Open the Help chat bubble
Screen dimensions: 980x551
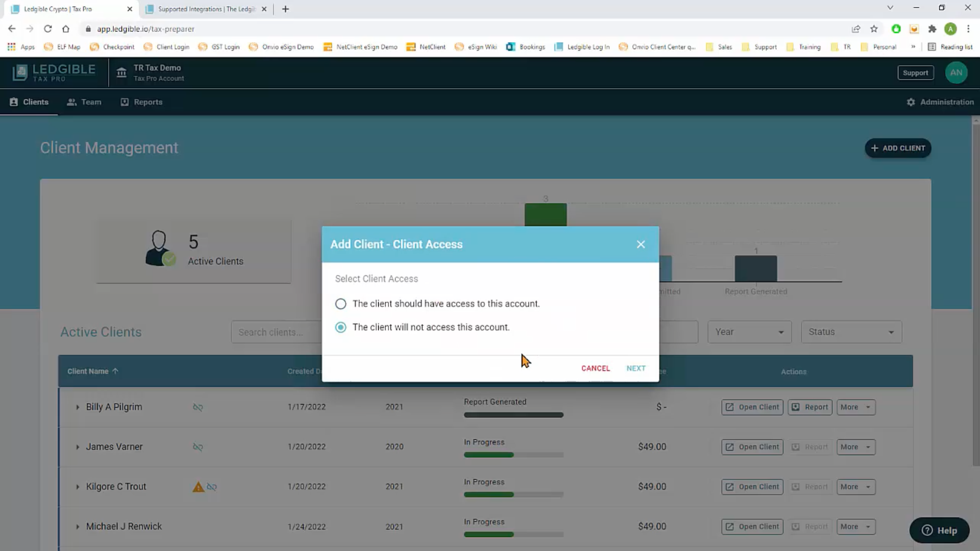(939, 530)
